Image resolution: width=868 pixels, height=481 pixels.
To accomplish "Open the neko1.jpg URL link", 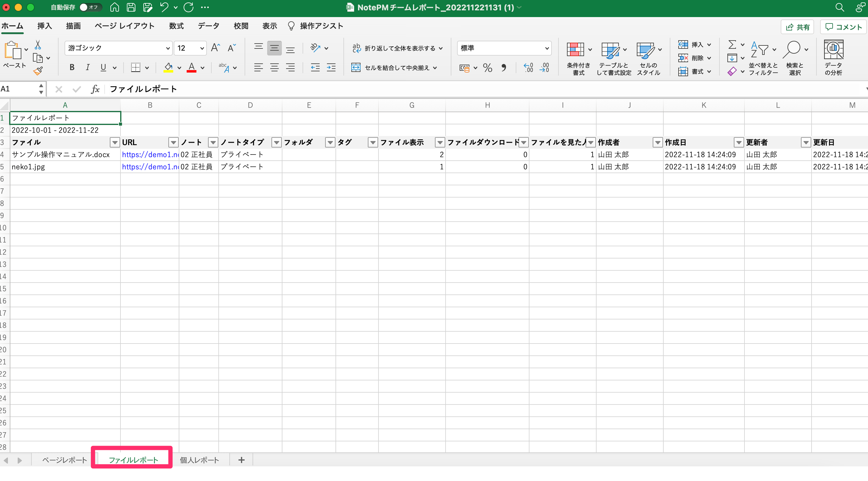I will pyautogui.click(x=150, y=167).
